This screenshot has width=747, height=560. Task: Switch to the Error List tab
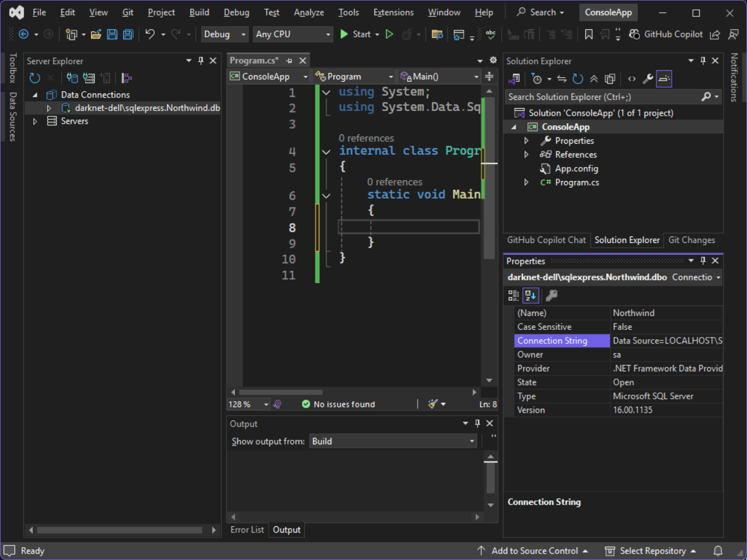(x=247, y=530)
